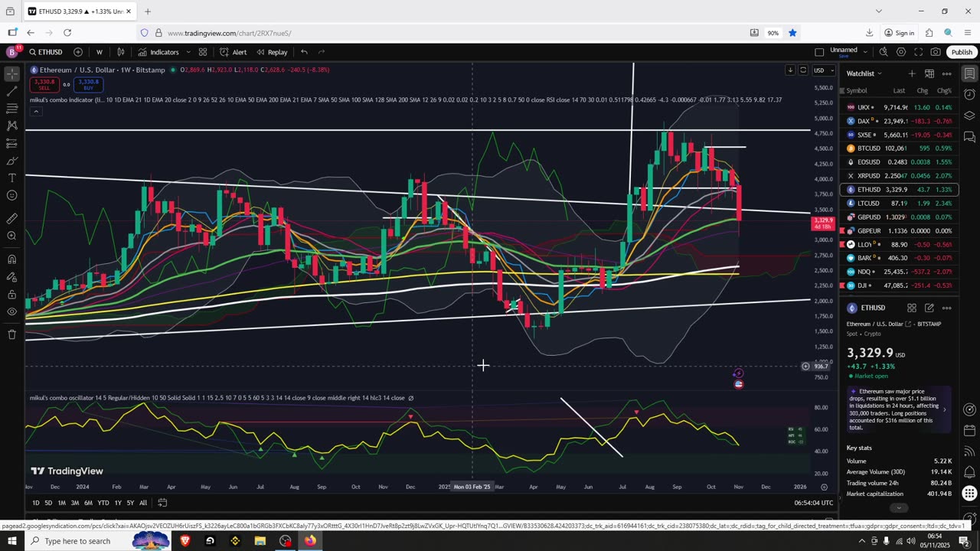Select XRPUSD in the watchlist
This screenshot has width=980, height=551.
click(x=900, y=176)
